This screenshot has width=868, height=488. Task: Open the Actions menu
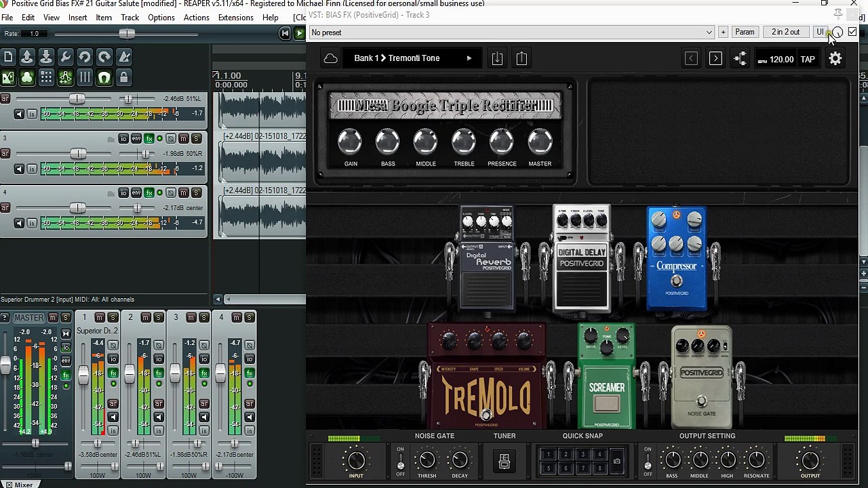tap(196, 18)
